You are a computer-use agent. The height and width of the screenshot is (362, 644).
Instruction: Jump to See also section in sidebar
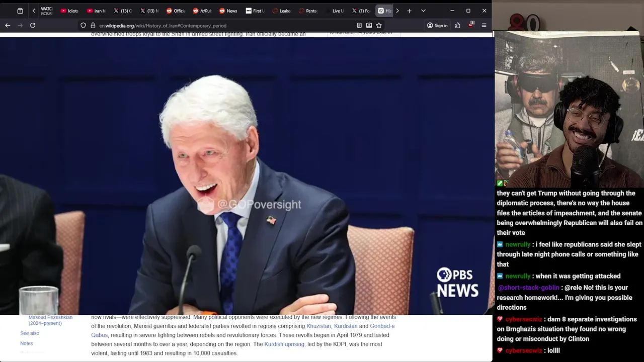tap(30, 333)
